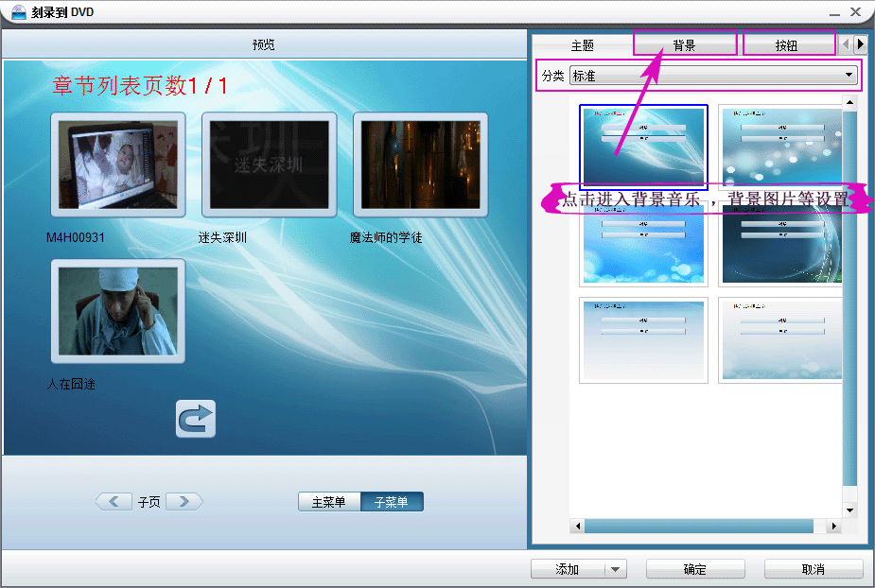Click the replay loop icon in the preview area
This screenshot has width=875, height=588.
tap(195, 420)
